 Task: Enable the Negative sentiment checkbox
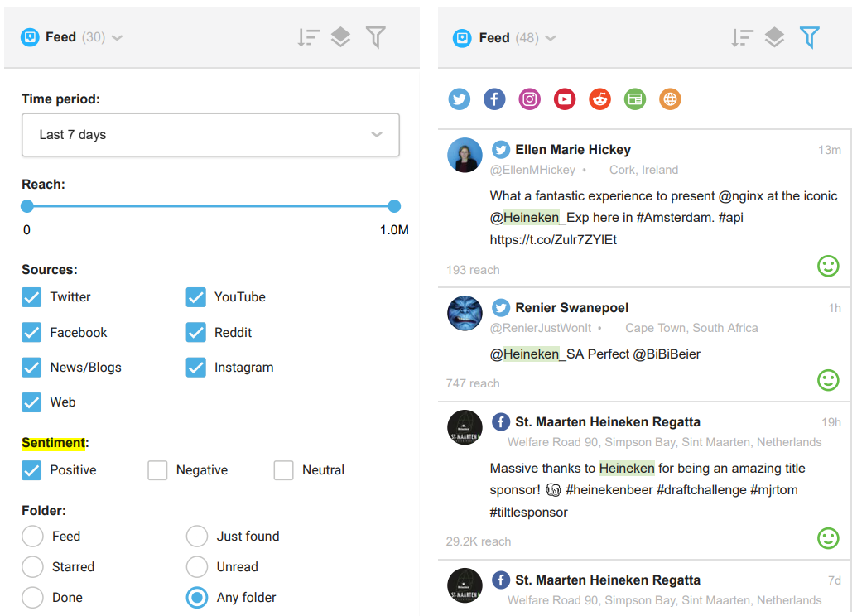pos(157,469)
